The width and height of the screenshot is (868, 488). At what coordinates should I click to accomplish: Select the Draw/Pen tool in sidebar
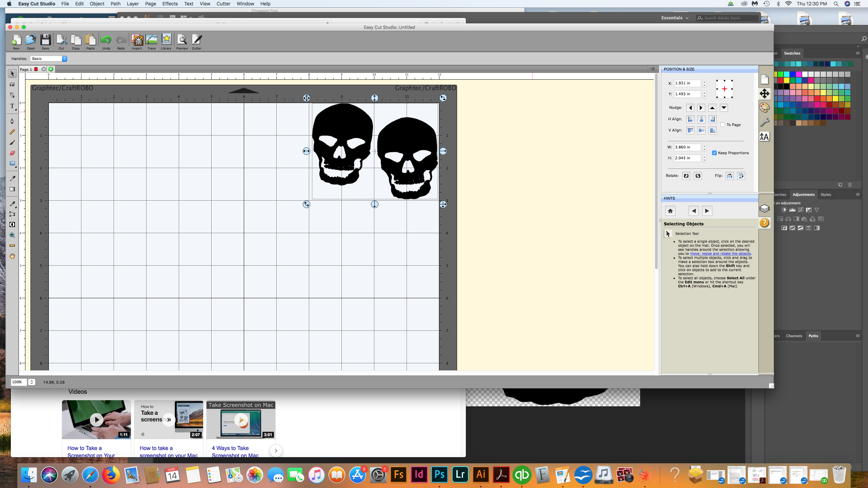point(12,122)
